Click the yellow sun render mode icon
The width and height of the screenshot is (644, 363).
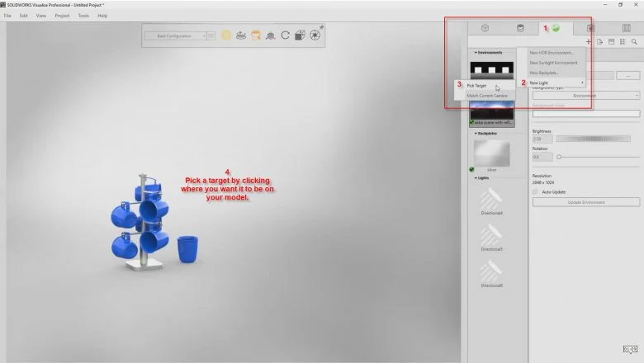click(x=226, y=35)
